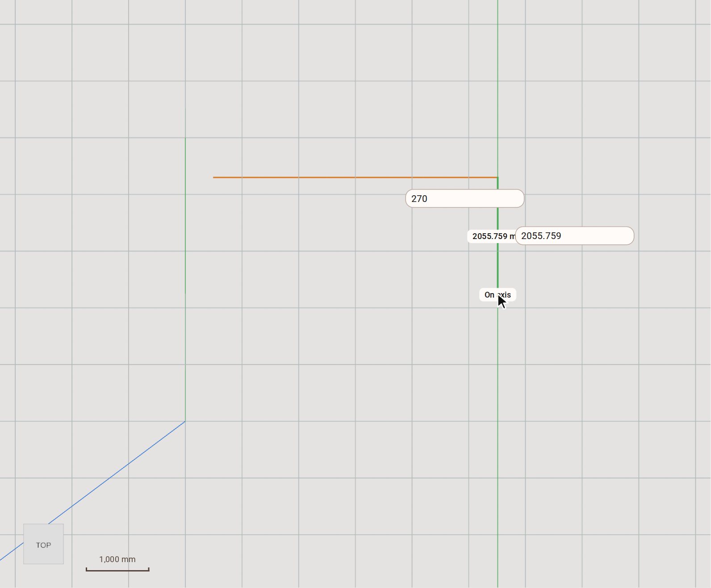Click the TOP view cube

pos(43,544)
